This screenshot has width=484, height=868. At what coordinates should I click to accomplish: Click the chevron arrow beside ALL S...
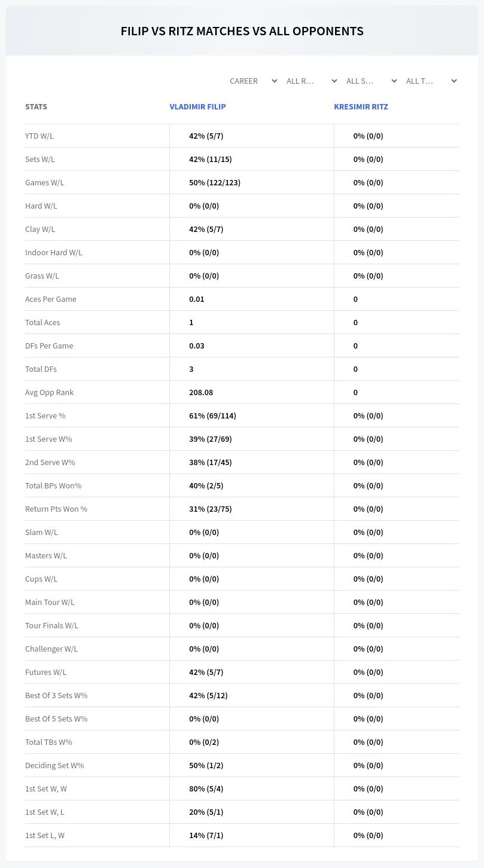click(x=394, y=81)
